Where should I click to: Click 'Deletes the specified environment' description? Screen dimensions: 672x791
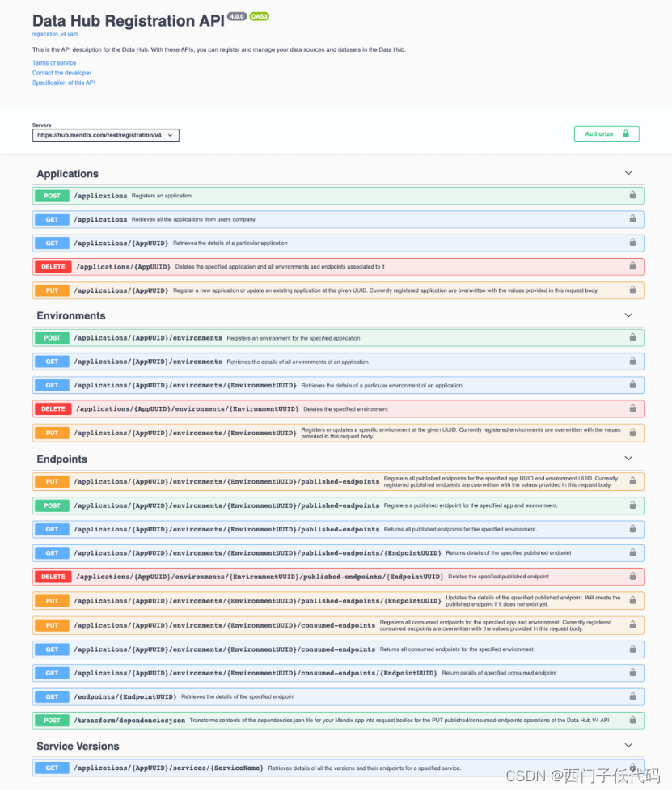(x=345, y=409)
